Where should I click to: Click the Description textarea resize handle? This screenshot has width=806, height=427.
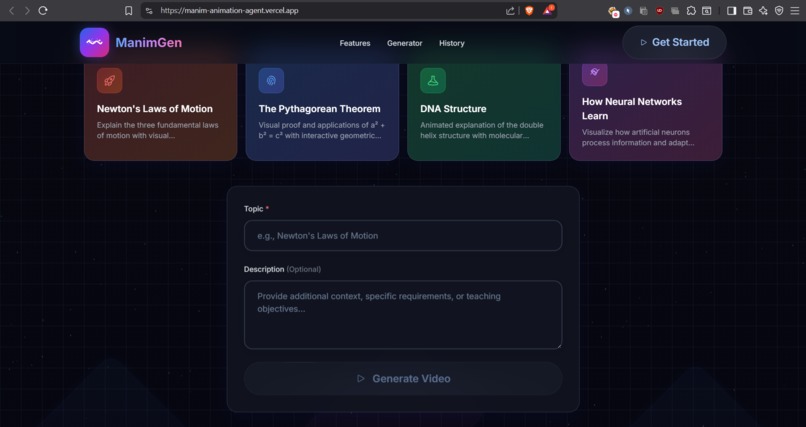(x=559, y=345)
